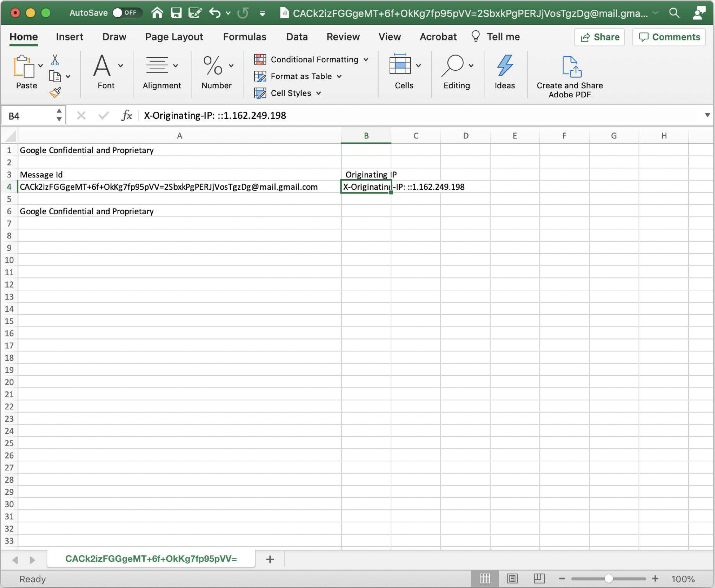715x588 pixels.
Task: Open the Home icon in title bar
Action: [157, 13]
